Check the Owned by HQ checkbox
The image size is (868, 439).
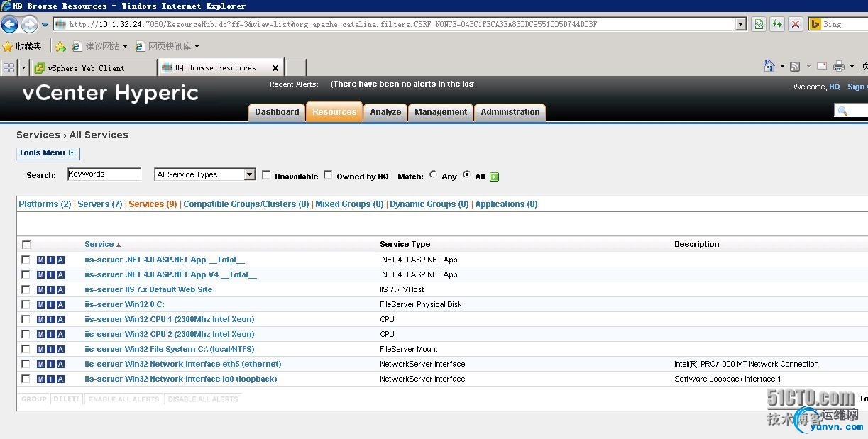coord(328,174)
